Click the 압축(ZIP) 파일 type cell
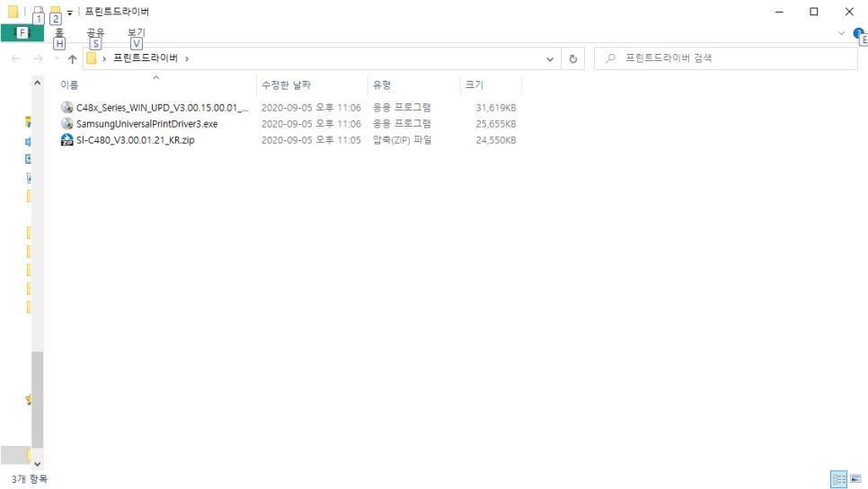The width and height of the screenshot is (868, 489). point(402,140)
